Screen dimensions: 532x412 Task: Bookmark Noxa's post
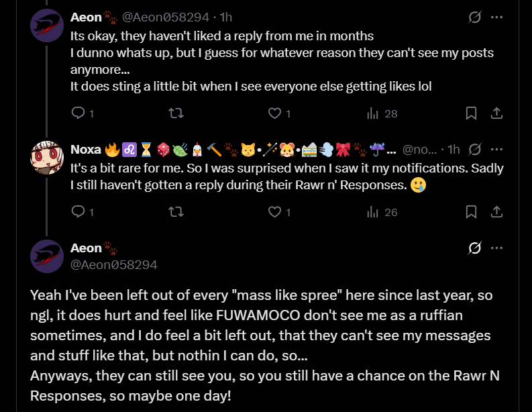[x=472, y=212]
